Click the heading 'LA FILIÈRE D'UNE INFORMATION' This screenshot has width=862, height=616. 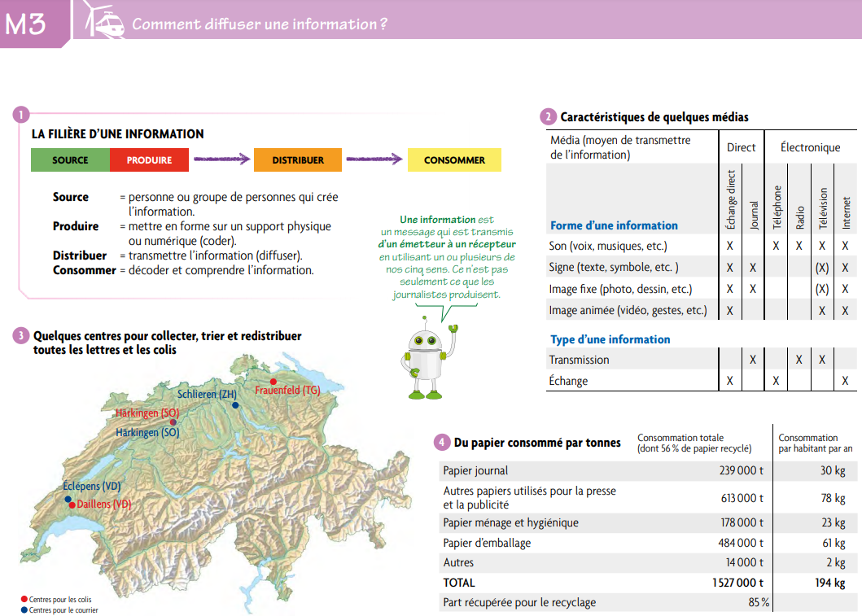click(118, 134)
